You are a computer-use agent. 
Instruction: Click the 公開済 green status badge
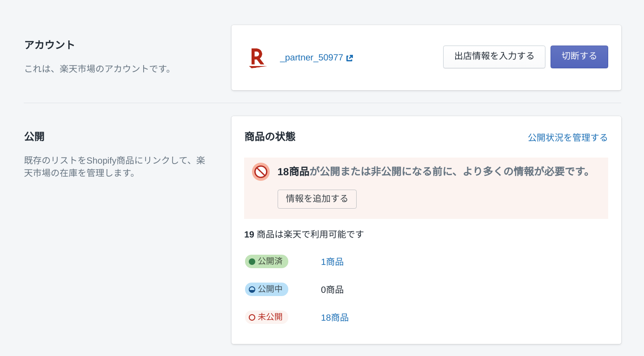[x=266, y=261]
